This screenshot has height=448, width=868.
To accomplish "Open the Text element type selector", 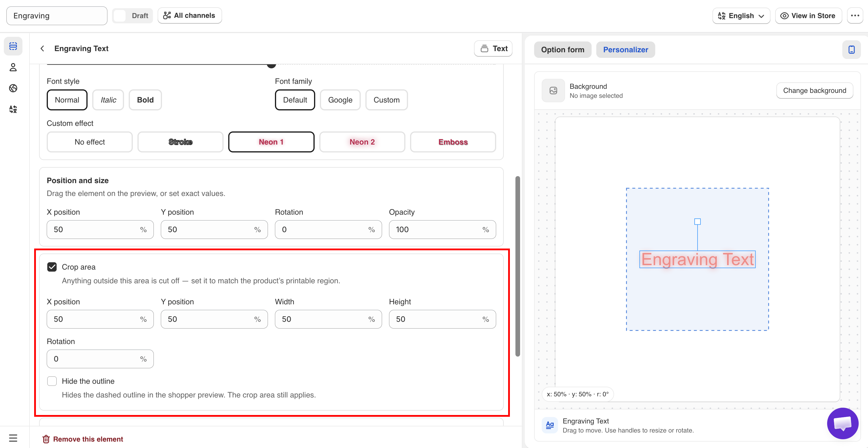I will [493, 48].
